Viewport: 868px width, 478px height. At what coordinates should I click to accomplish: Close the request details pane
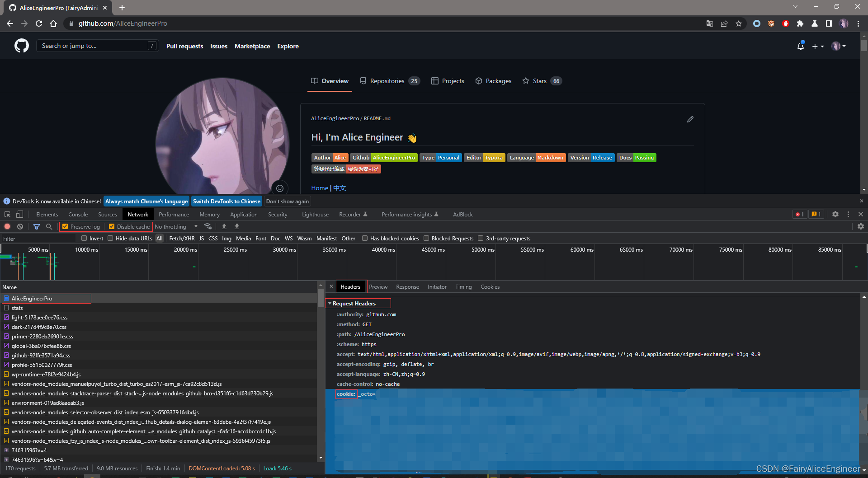coord(331,286)
